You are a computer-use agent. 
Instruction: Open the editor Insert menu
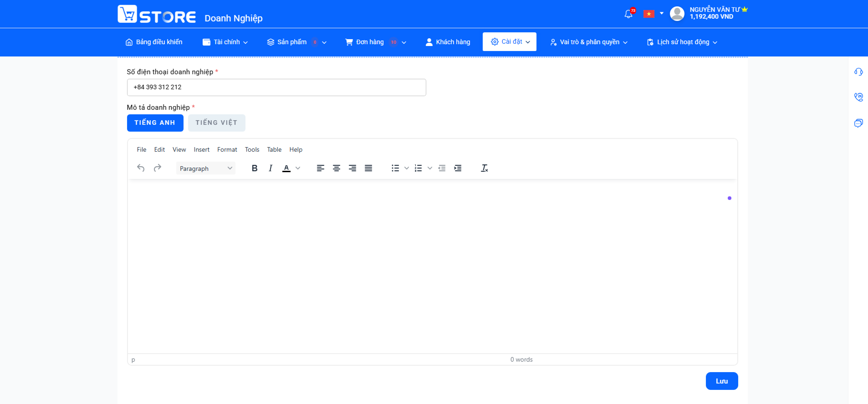coord(202,150)
